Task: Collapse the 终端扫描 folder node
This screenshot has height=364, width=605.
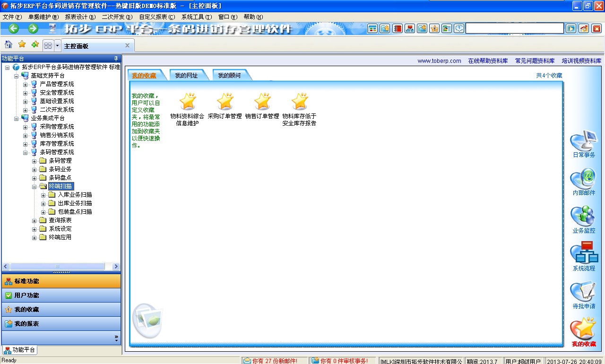Action: click(x=35, y=186)
